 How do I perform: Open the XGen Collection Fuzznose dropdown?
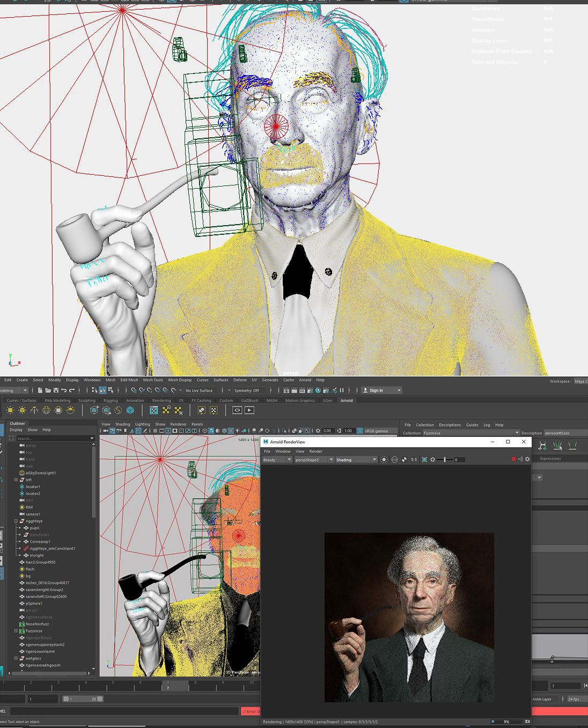click(471, 433)
